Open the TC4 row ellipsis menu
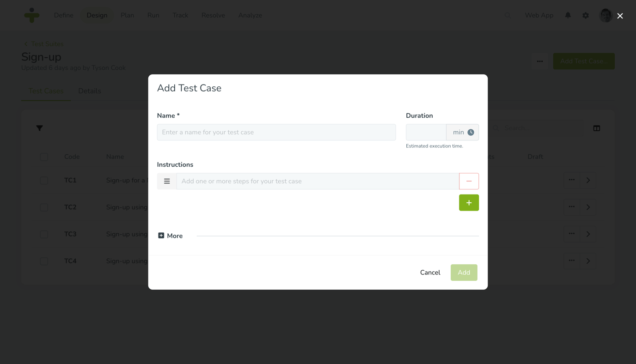636x364 pixels. [x=572, y=261]
